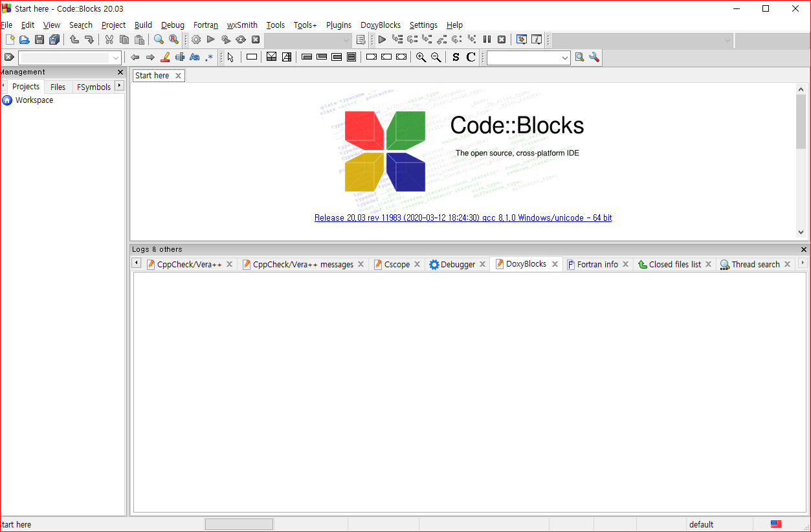Pause the debugged program

click(x=487, y=39)
